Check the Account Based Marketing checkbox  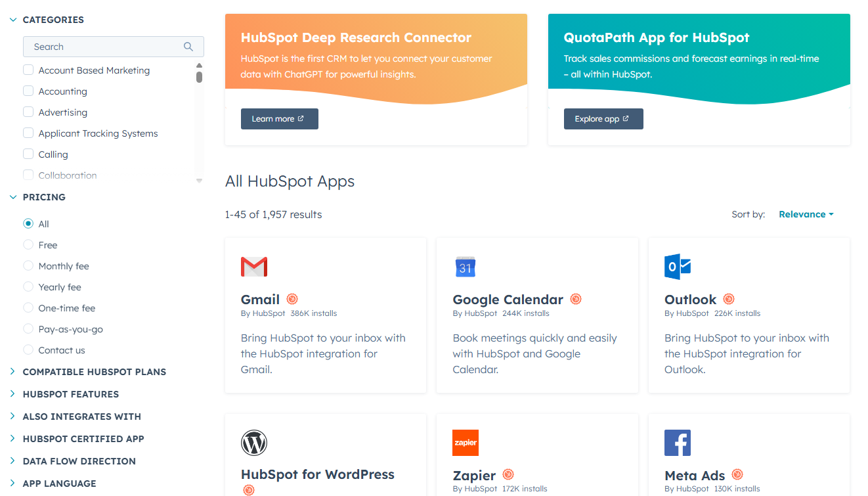coord(28,70)
